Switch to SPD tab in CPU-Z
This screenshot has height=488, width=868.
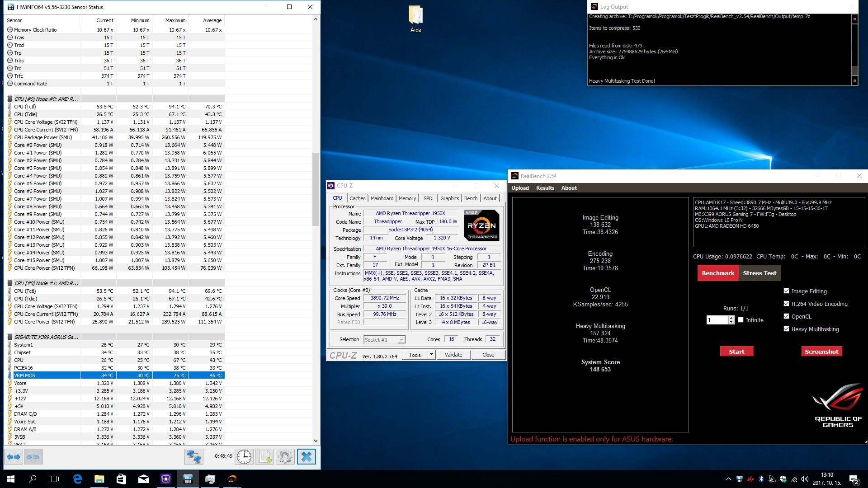tap(428, 198)
